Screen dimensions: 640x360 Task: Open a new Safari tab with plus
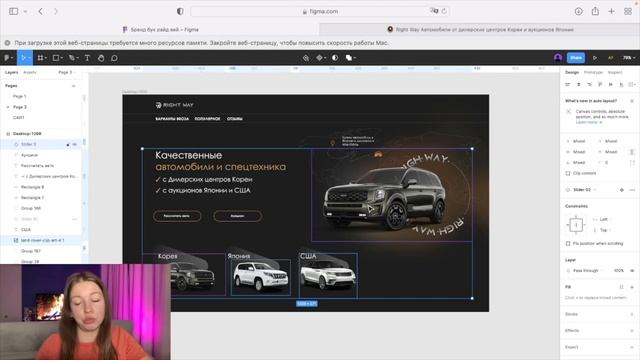pos(611,11)
